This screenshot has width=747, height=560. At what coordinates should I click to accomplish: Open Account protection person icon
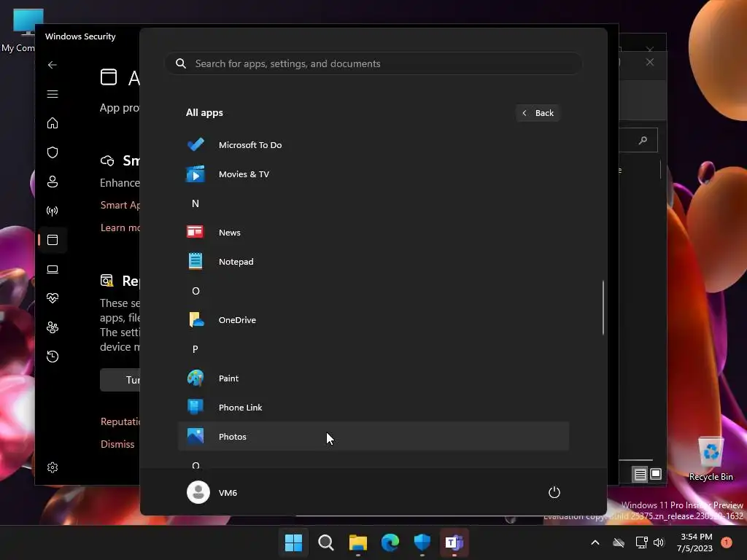[x=53, y=182]
